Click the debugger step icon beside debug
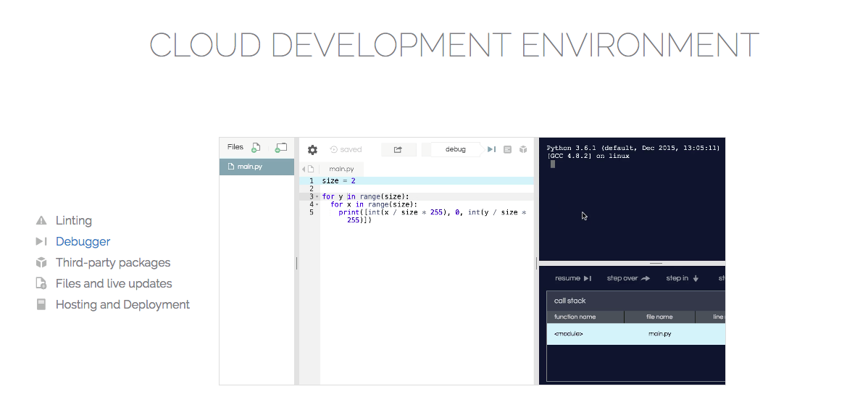 [x=491, y=149]
